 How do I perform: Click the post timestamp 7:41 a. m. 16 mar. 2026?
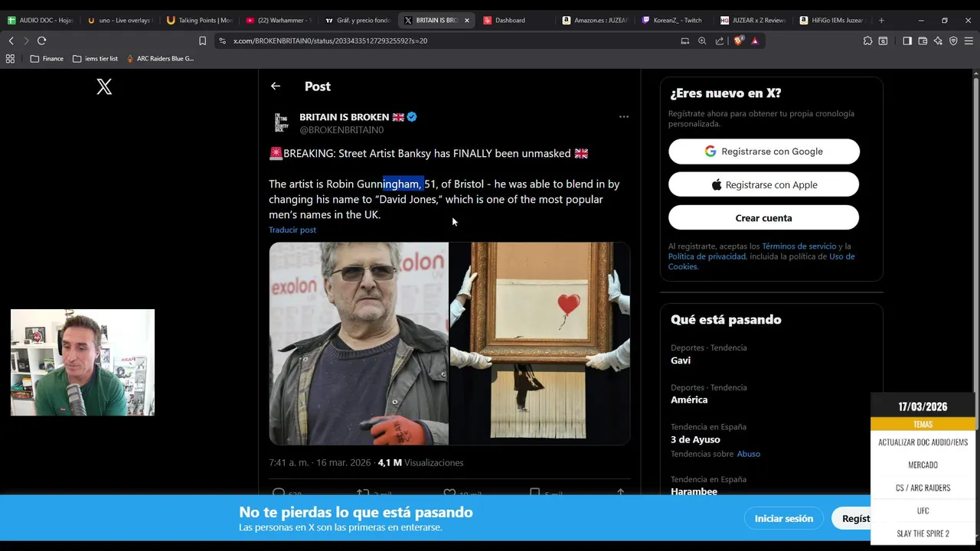320,462
